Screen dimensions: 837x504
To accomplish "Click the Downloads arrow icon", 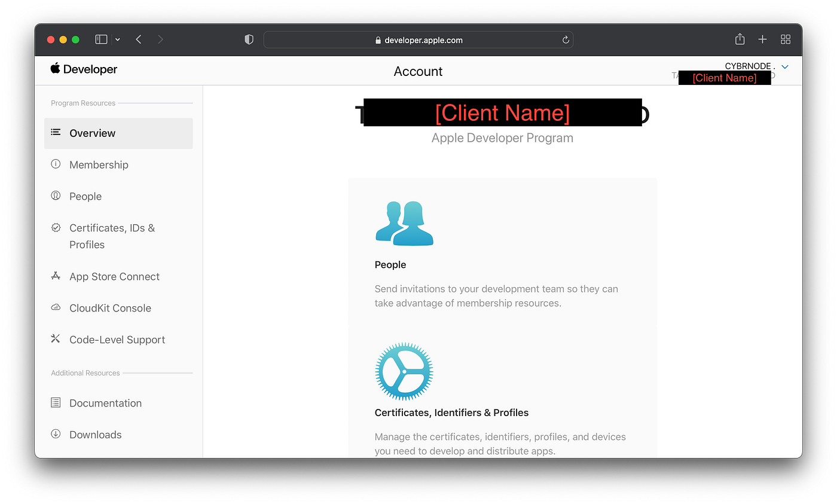I will coord(56,434).
